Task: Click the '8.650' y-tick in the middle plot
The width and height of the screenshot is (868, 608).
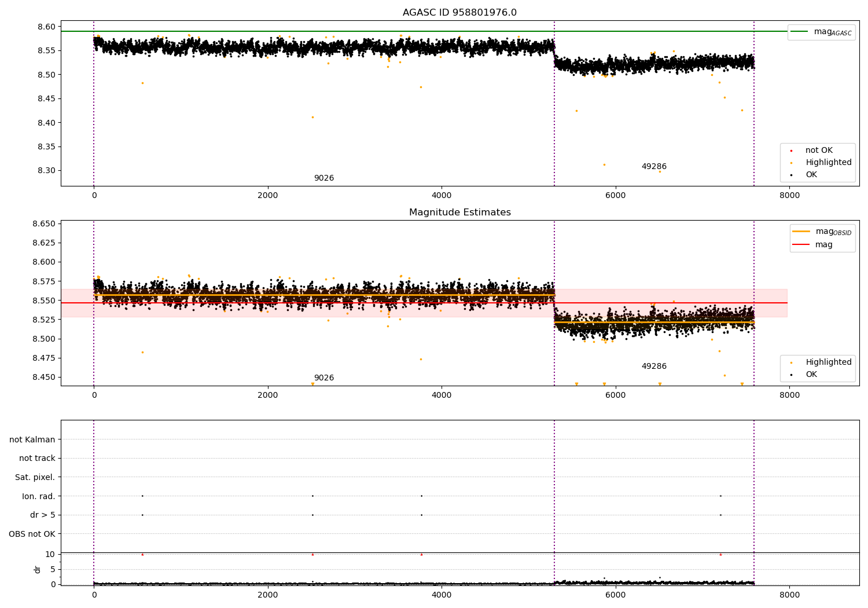Action: (x=45, y=224)
